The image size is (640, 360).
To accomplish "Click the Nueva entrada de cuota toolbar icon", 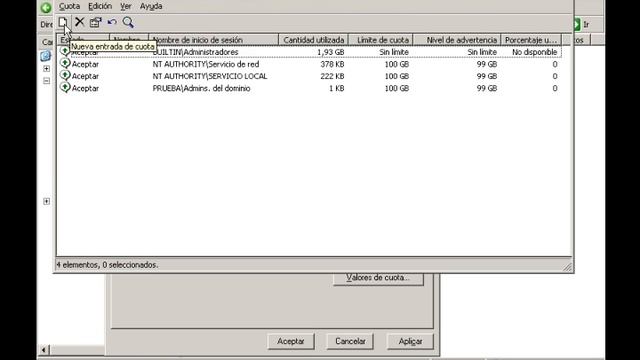I will [62, 22].
